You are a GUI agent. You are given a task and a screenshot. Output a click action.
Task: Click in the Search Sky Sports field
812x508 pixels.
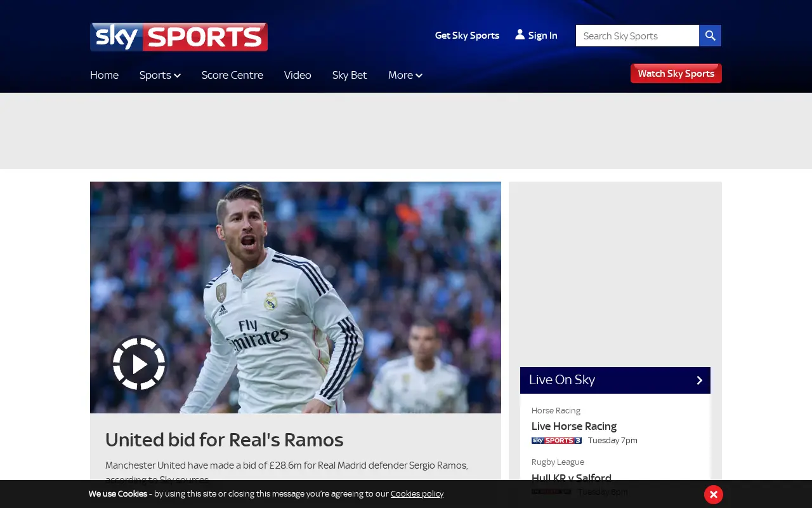638,36
